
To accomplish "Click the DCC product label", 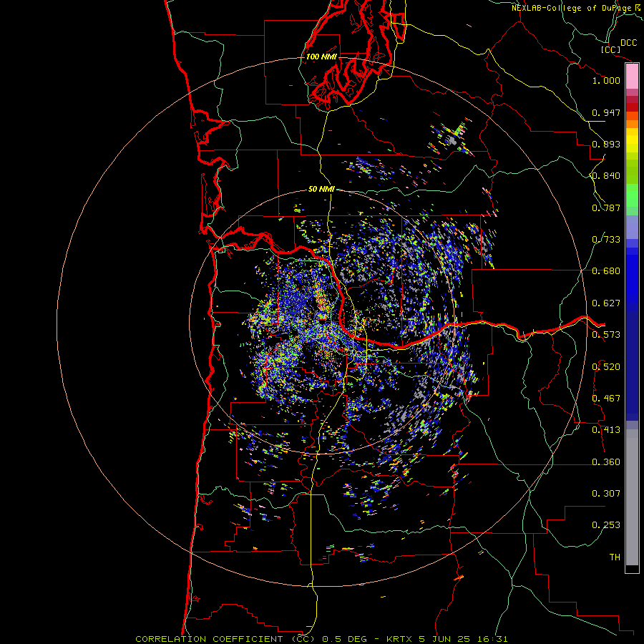I will point(628,43).
